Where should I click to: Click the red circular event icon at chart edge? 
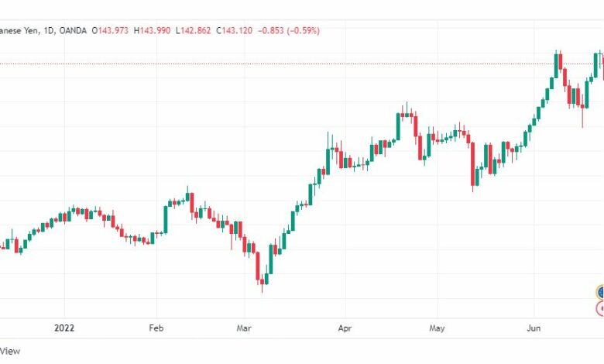[600, 308]
